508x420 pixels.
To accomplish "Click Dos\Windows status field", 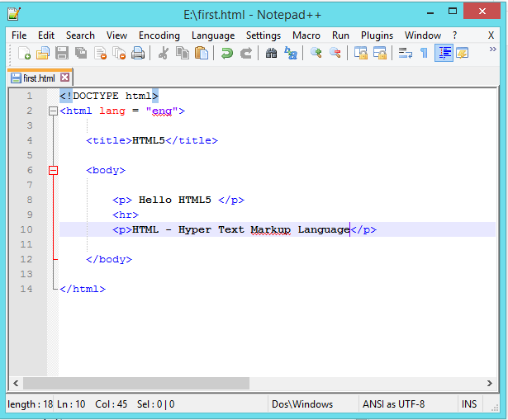I will (302, 404).
